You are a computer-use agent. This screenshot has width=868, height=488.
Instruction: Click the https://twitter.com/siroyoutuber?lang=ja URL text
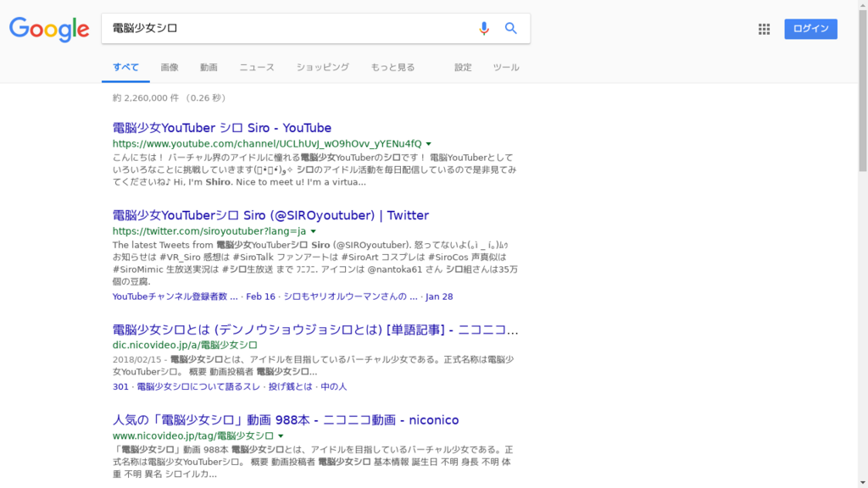pos(209,231)
